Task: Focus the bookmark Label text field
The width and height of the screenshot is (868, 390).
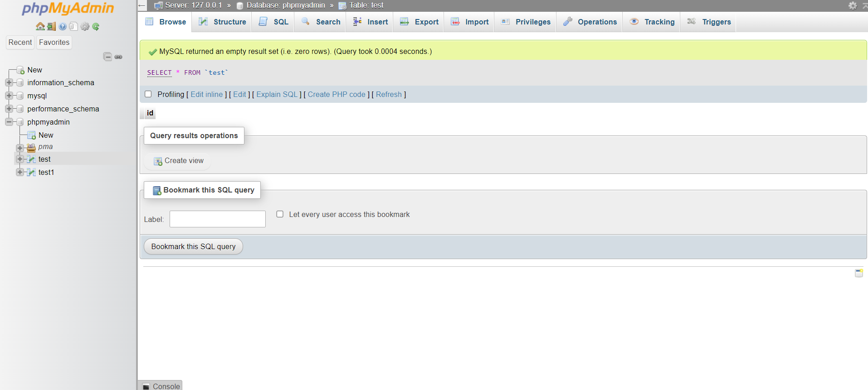Action: tap(218, 219)
